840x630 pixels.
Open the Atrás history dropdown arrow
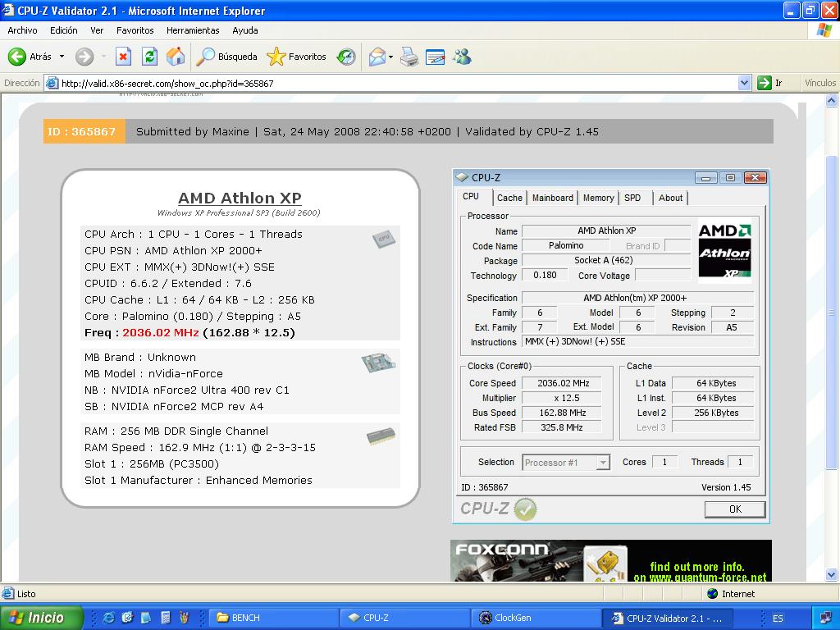[62, 57]
